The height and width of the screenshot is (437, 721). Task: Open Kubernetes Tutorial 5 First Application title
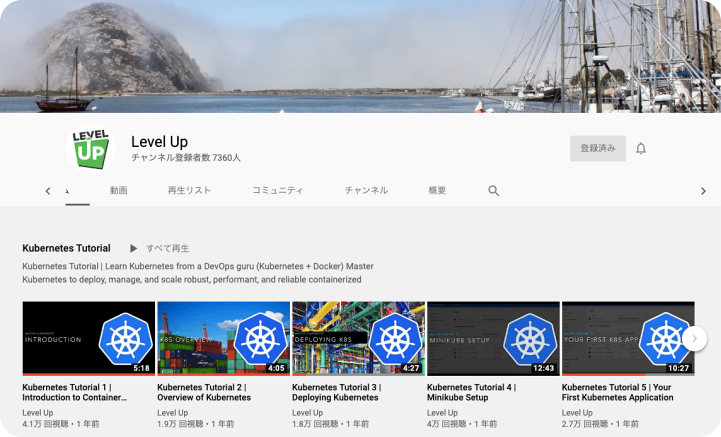pyautogui.click(x=618, y=392)
